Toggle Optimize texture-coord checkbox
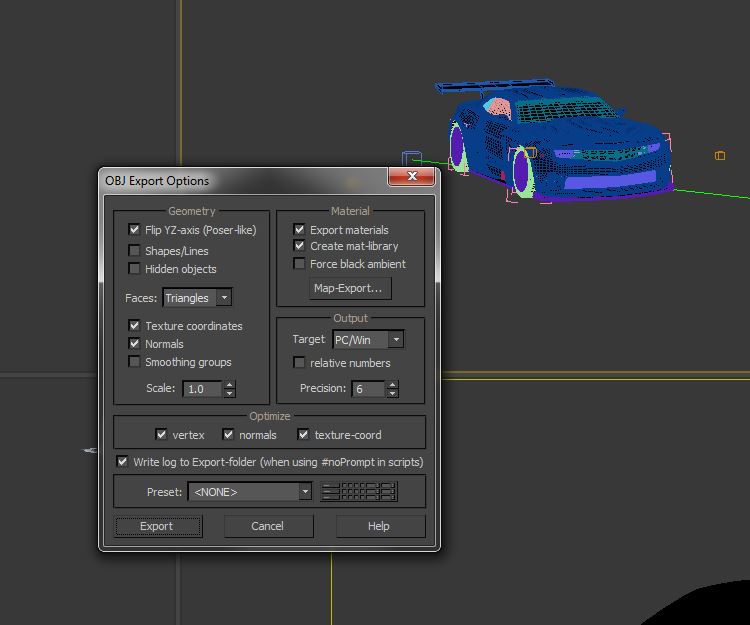Viewport: 750px width, 625px height. coord(303,434)
